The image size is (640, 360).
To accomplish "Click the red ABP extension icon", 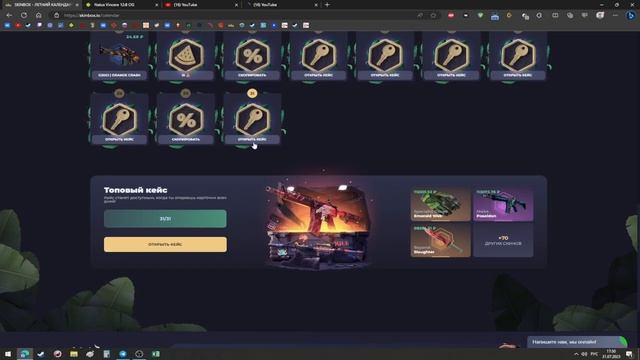I will click(451, 16).
